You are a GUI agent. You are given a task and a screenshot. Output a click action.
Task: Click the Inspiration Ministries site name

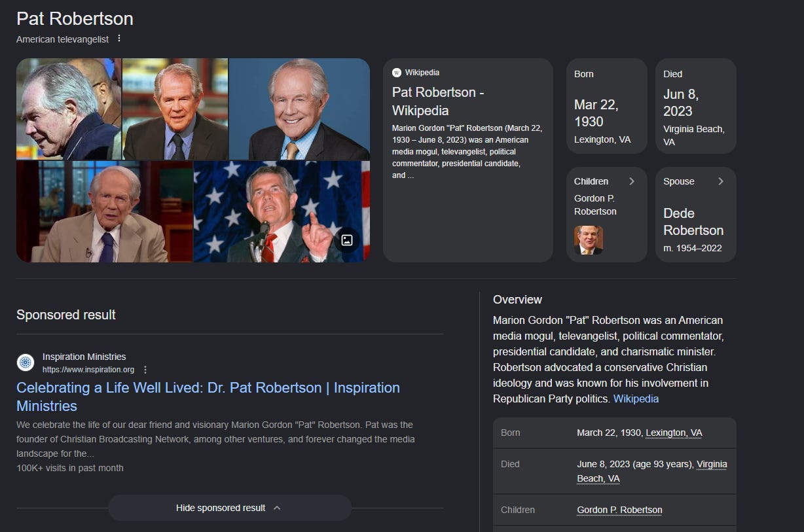[84, 357]
